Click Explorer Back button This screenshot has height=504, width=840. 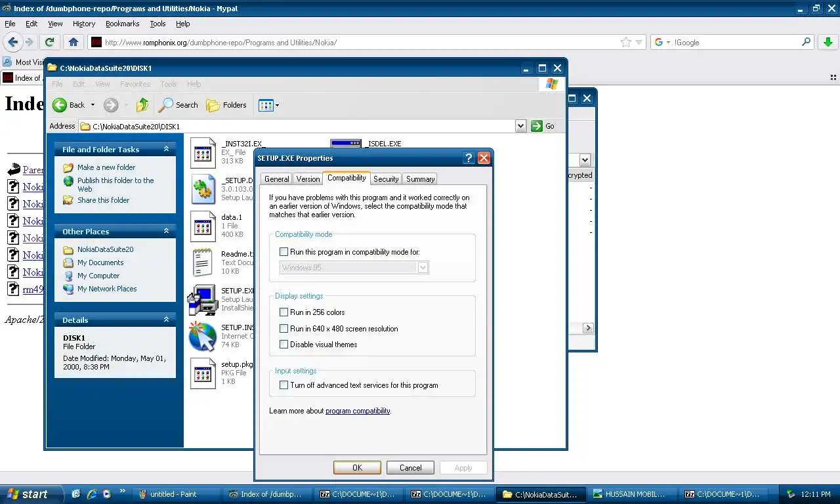point(69,105)
